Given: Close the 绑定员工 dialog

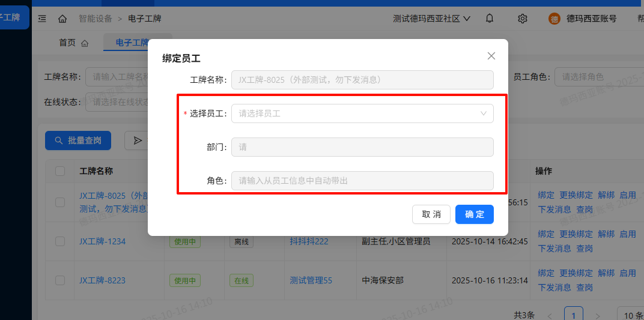Looking at the screenshot, I should [491, 56].
